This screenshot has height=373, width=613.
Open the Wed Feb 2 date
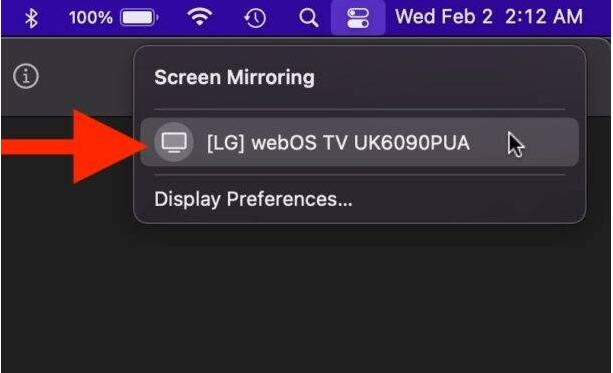[444, 17]
